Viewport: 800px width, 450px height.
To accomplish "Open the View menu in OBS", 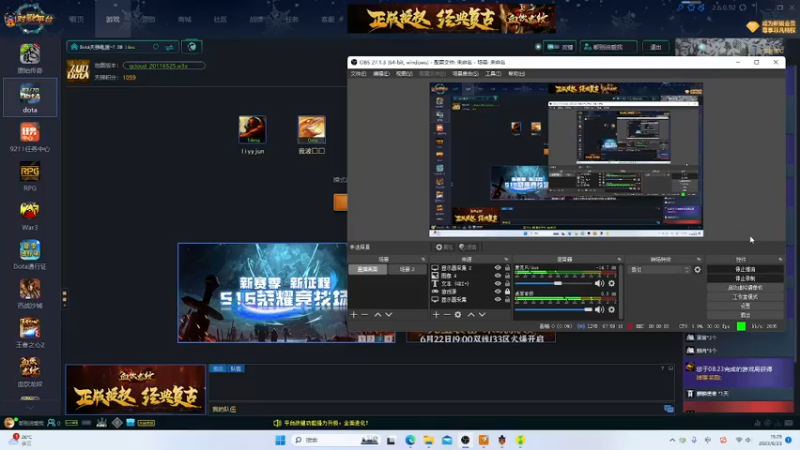I will click(x=404, y=73).
